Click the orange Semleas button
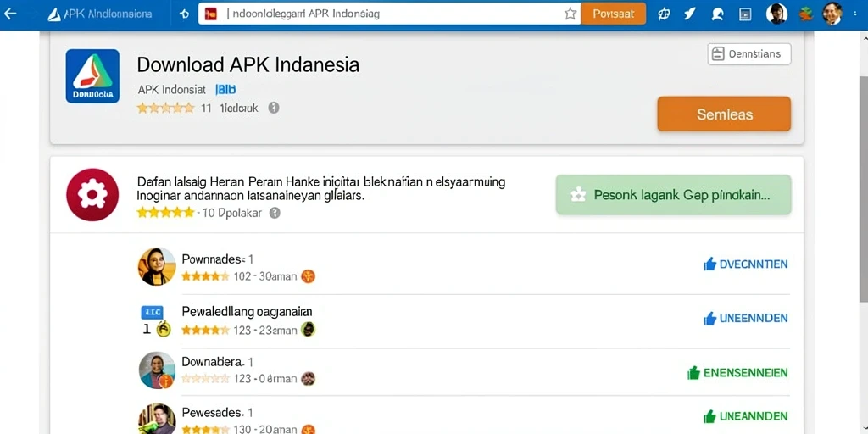868x434 pixels. point(724,114)
